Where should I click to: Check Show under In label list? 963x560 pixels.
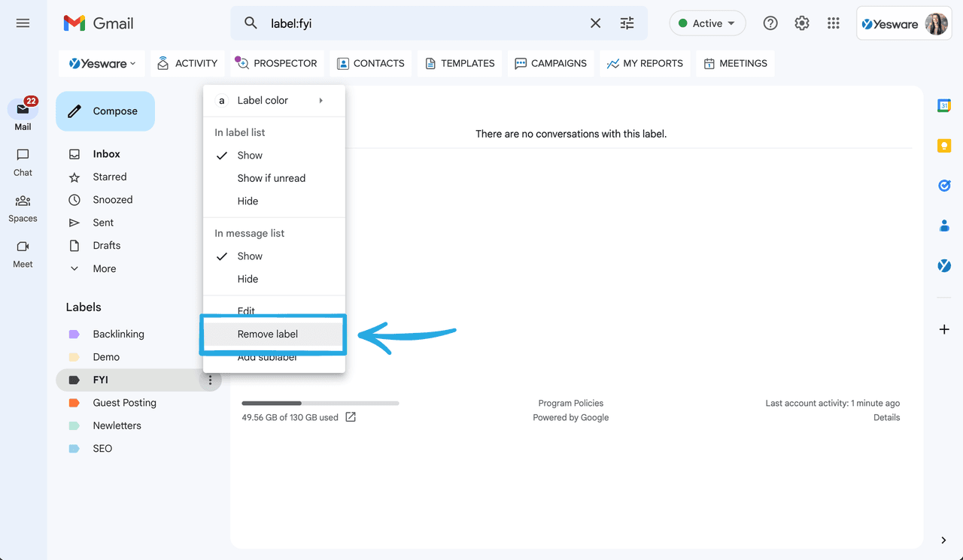click(248, 155)
